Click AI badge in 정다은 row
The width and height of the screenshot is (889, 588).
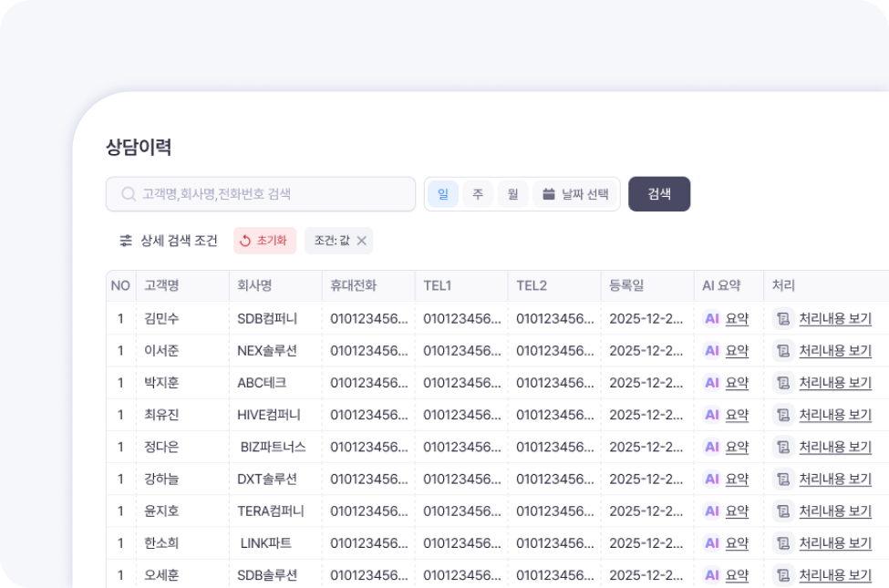(x=711, y=447)
